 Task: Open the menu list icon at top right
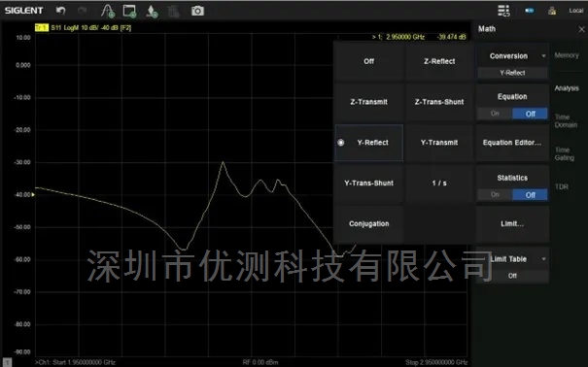[503, 11]
